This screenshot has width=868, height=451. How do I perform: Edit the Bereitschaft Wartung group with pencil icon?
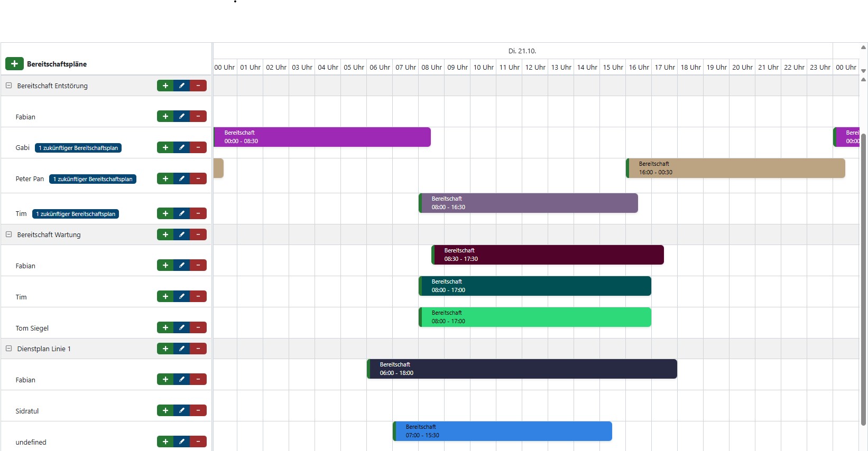coord(181,234)
